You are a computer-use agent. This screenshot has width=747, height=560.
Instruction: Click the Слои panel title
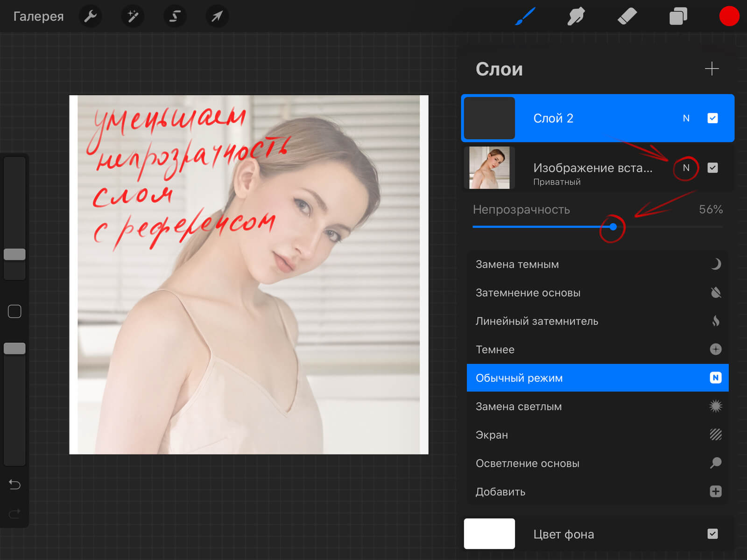499,69
